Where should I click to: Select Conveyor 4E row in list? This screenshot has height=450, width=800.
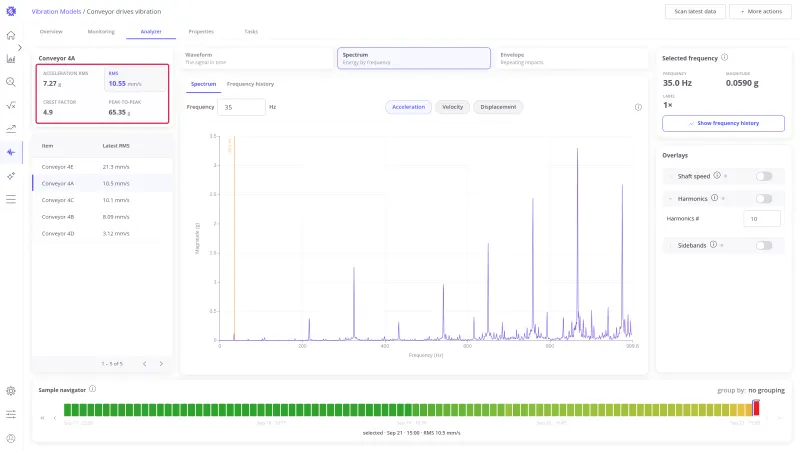(x=103, y=167)
